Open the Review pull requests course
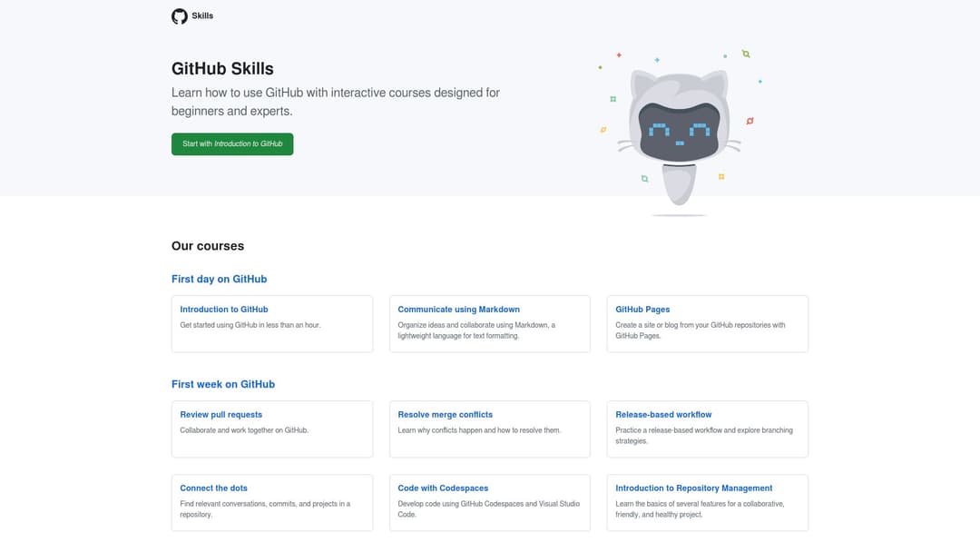980x552 pixels. click(x=221, y=415)
